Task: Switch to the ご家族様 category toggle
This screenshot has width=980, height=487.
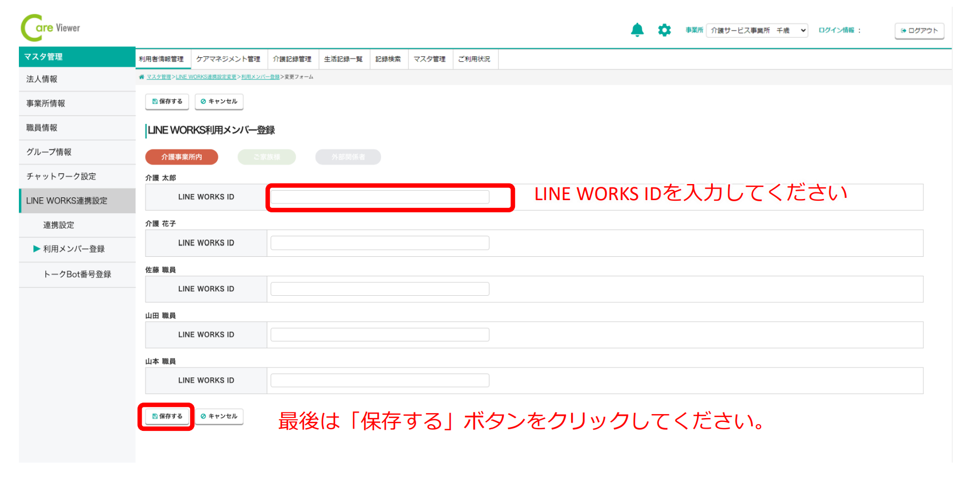Action: (267, 157)
